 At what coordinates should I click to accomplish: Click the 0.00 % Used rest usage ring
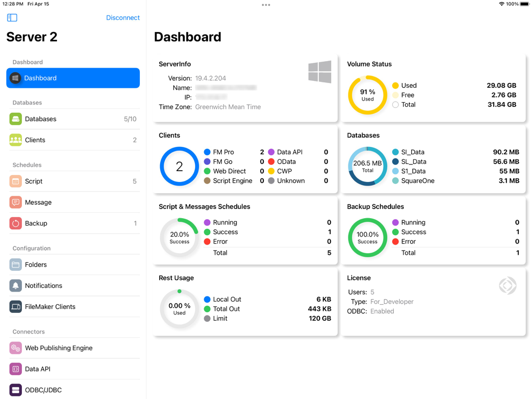pyautogui.click(x=179, y=309)
